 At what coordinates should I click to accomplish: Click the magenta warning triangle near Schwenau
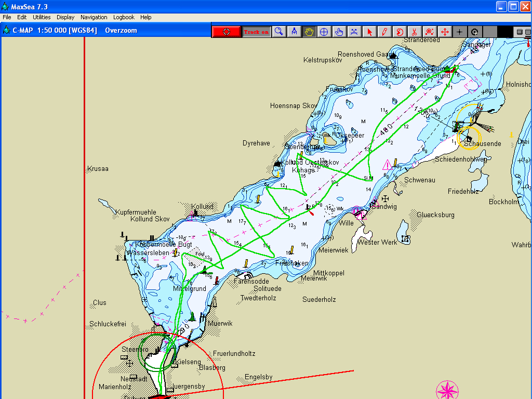[387, 165]
